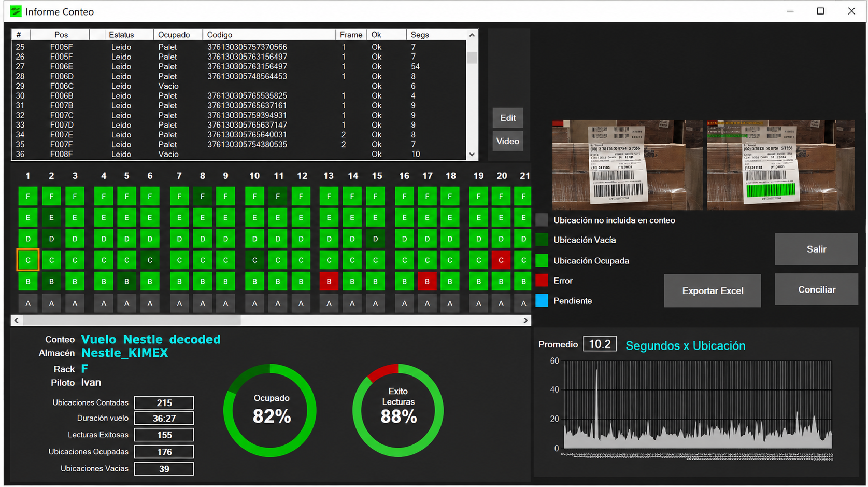Click the Duración vuelo field showing 36:27

pos(164,419)
